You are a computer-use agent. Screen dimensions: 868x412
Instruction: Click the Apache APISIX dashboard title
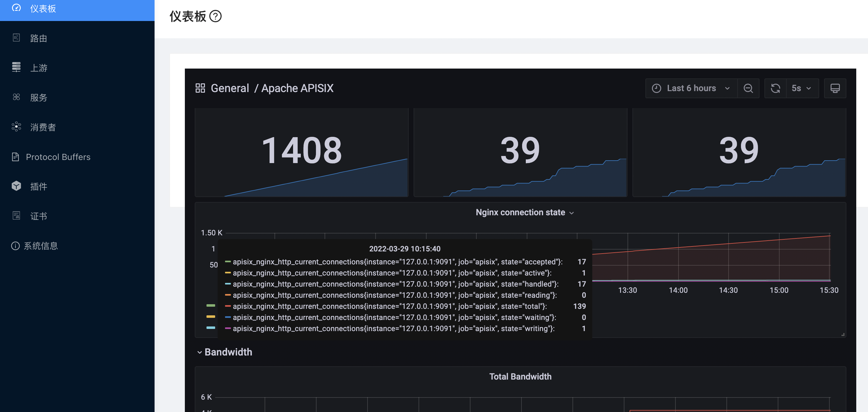point(297,88)
